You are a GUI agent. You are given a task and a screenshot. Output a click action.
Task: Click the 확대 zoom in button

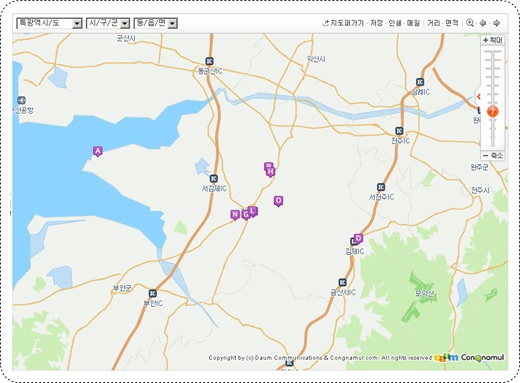click(493, 40)
